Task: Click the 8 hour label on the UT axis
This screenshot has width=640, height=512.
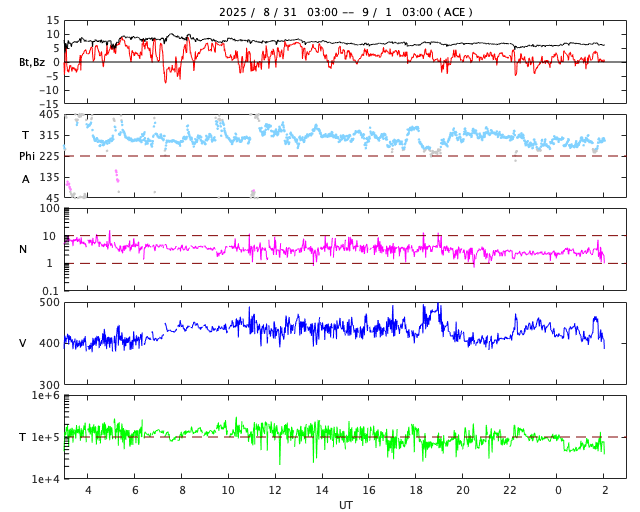Action: click(x=182, y=490)
